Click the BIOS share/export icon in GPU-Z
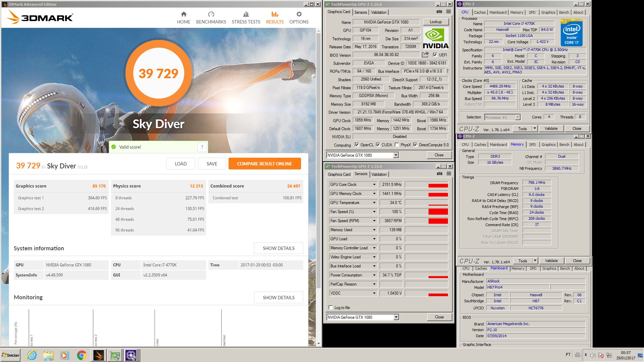 pyautogui.click(x=425, y=54)
